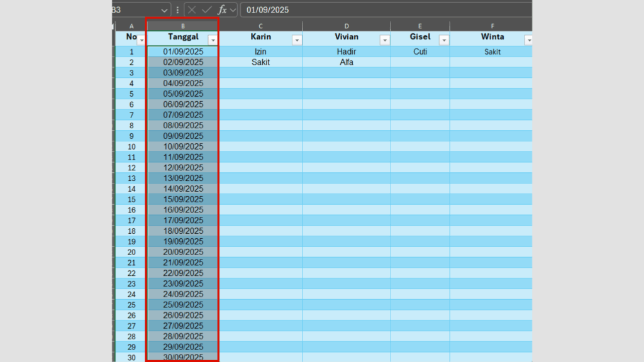Open the Tanggal column filter dropdown
This screenshot has height=362, width=644.
213,40
